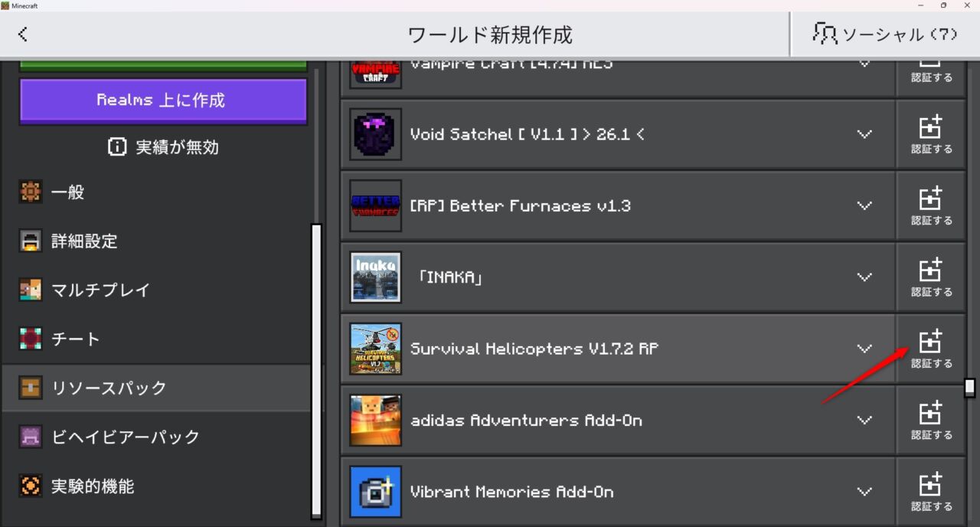Click the left sidebar scrollbar

click(317, 371)
